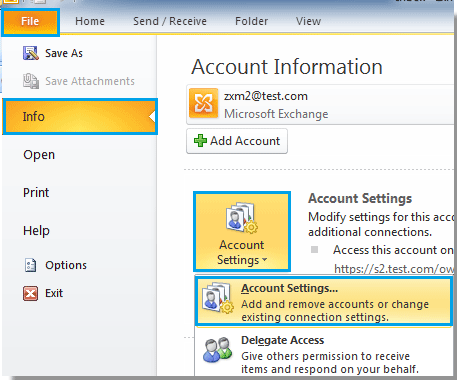457x380 pixels.
Task: Click the Account Information heading
Action: coord(287,67)
